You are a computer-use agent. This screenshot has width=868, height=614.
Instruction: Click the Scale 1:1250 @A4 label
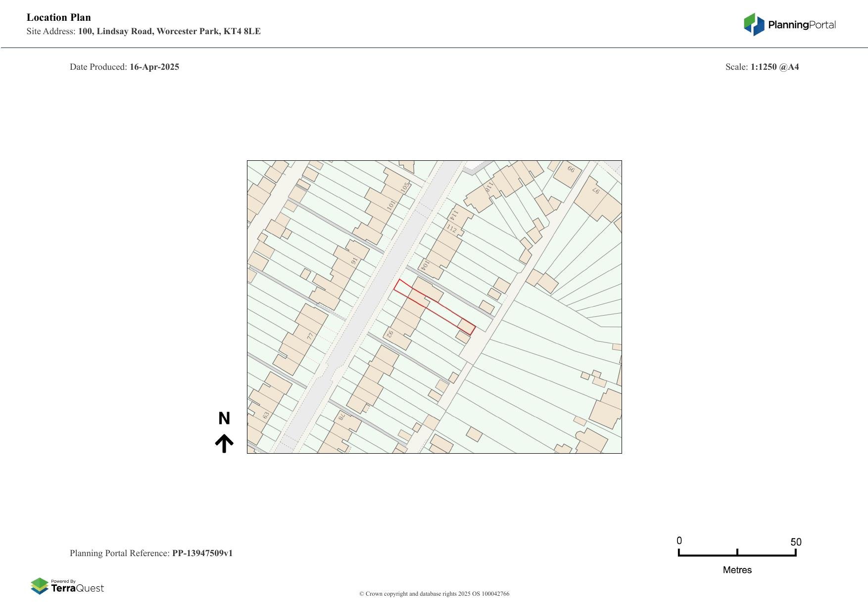(x=763, y=66)
